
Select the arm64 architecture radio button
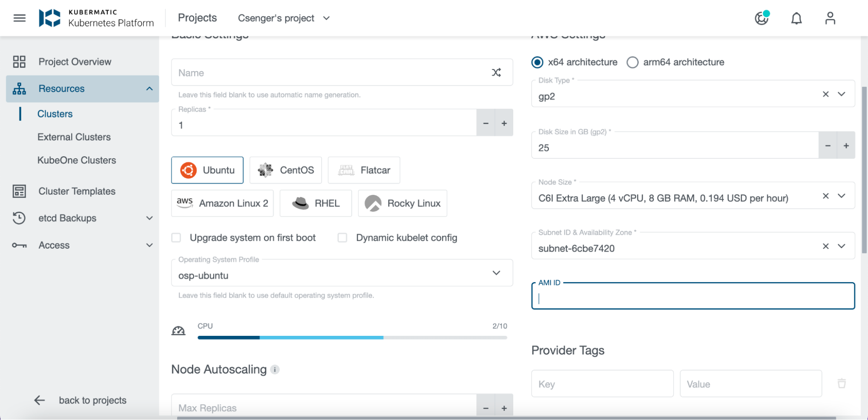tap(632, 62)
